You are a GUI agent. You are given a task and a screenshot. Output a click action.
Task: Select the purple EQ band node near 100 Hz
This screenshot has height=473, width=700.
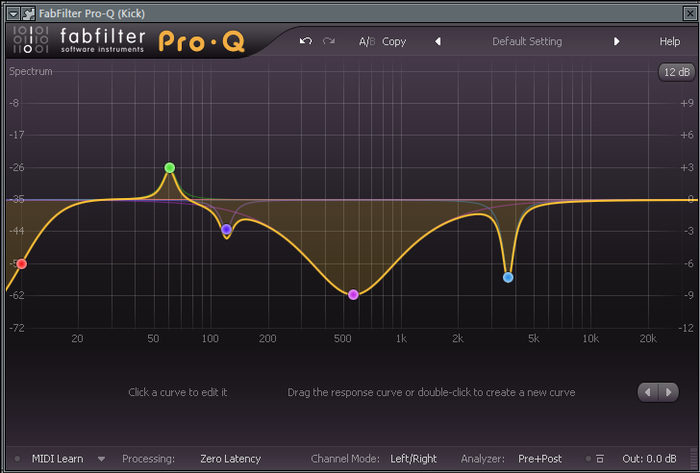pos(226,229)
